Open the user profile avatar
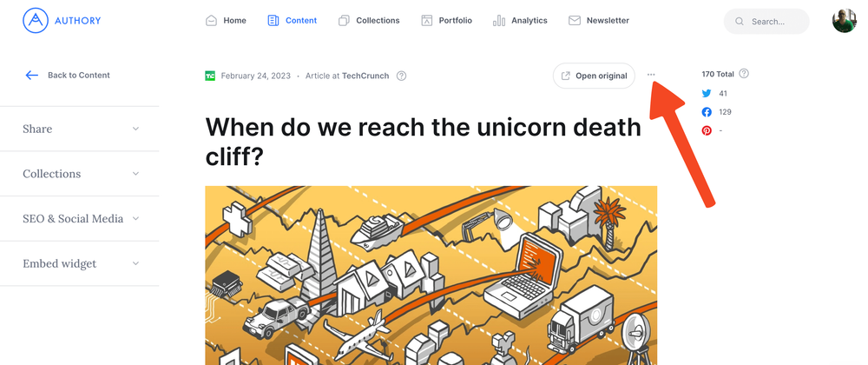The height and width of the screenshot is (365, 868). click(844, 21)
